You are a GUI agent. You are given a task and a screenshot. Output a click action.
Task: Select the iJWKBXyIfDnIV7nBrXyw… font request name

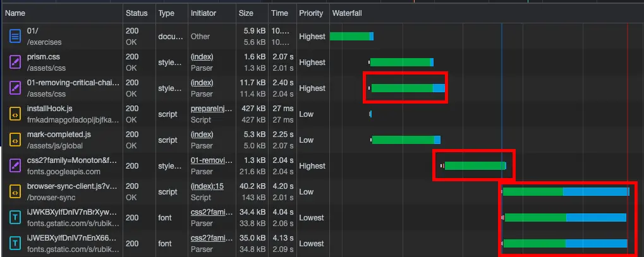(72, 212)
